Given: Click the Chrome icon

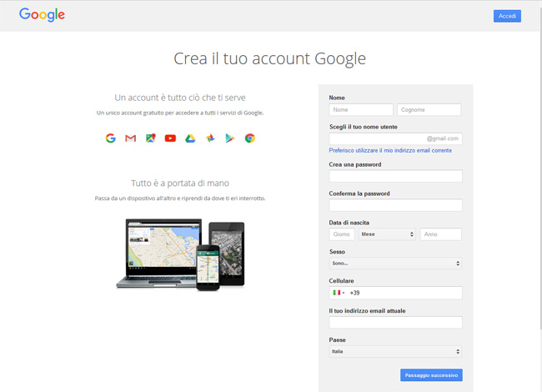Looking at the screenshot, I should click(x=250, y=138).
